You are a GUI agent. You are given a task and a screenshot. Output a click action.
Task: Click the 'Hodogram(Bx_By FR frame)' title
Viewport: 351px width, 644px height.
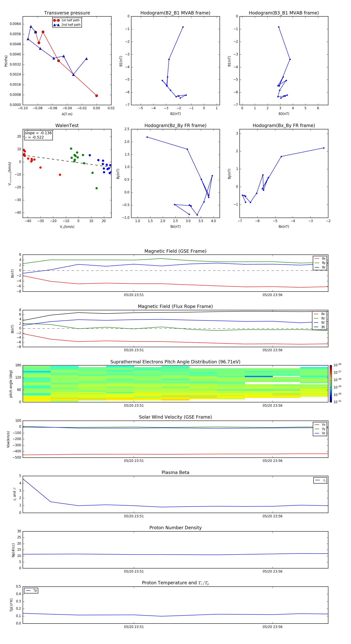click(284, 125)
